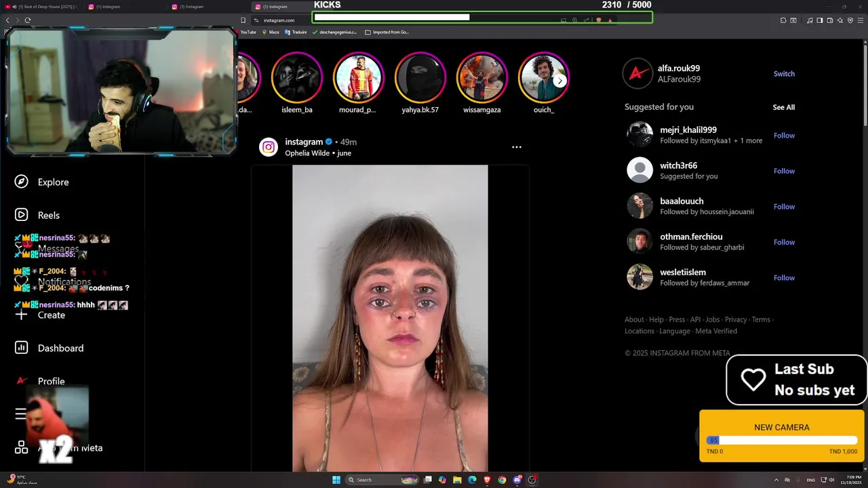868x488 pixels.
Task: Click the instagram.com address bar
Action: click(279, 20)
